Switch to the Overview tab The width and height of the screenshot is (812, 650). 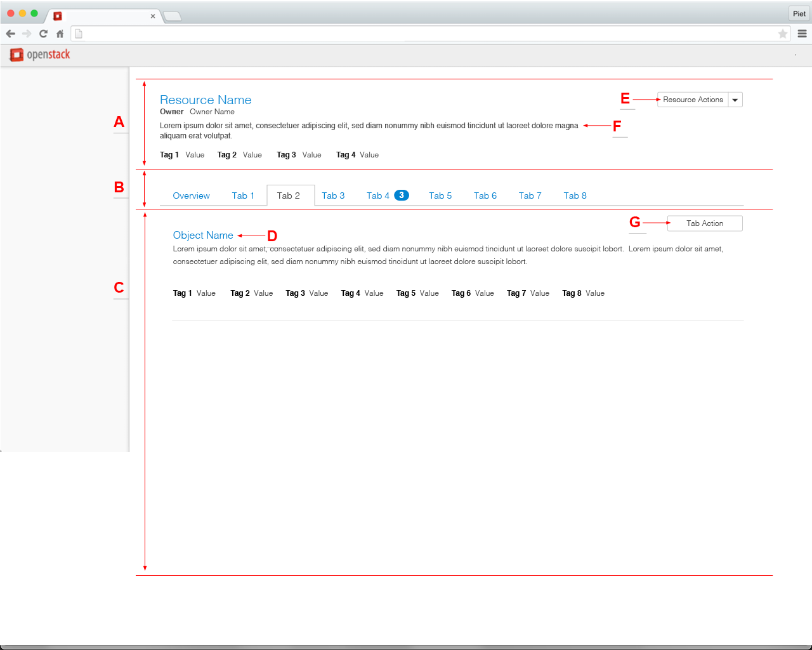(x=191, y=196)
